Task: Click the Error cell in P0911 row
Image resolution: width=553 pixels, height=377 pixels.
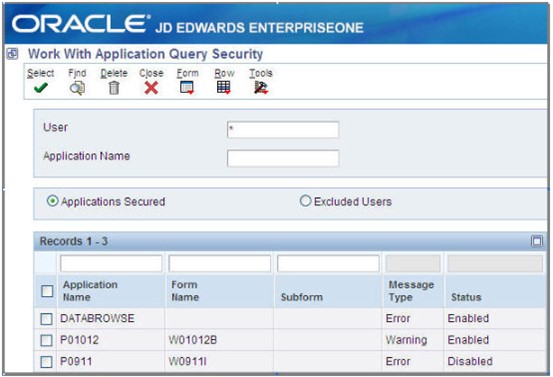Action: 398,361
